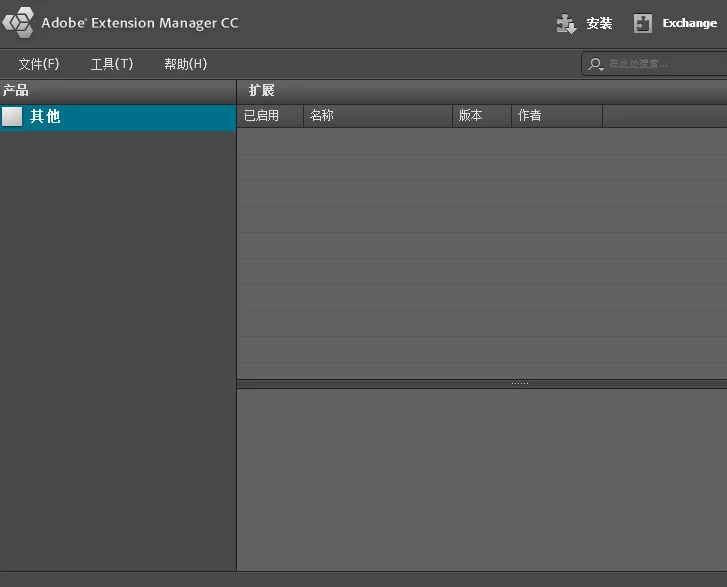Focus the 在此处搜索 search field
The image size is (727, 587).
[x=654, y=64]
